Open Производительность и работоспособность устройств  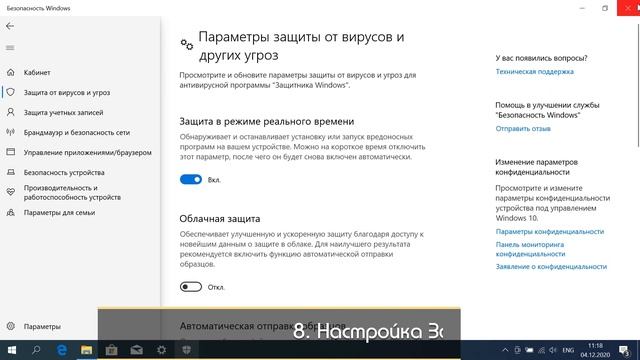click(x=72, y=192)
